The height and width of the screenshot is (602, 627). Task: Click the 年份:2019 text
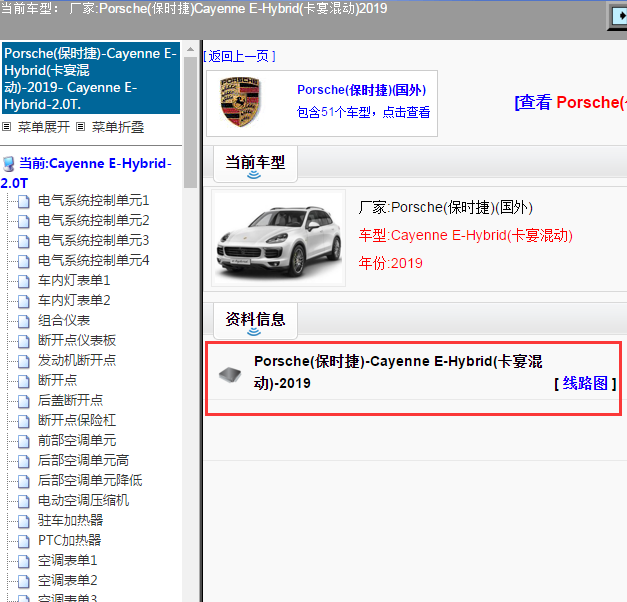(390, 263)
